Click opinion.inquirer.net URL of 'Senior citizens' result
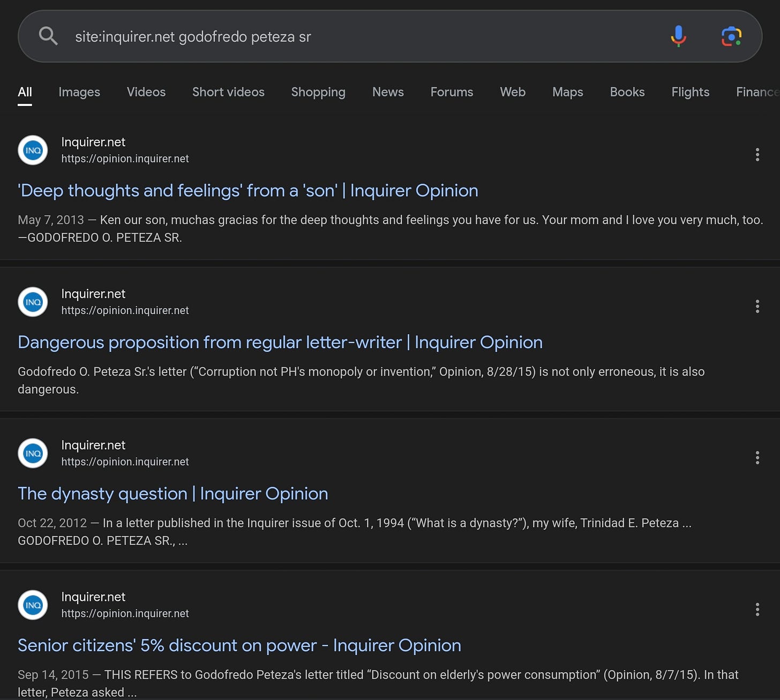The width and height of the screenshot is (780, 700). 125,613
